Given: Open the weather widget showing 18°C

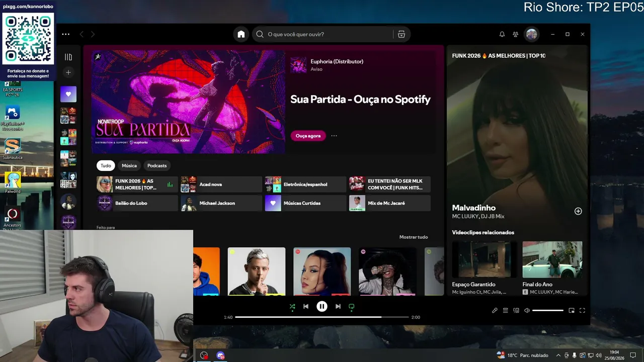Looking at the screenshot, I should point(522,355).
